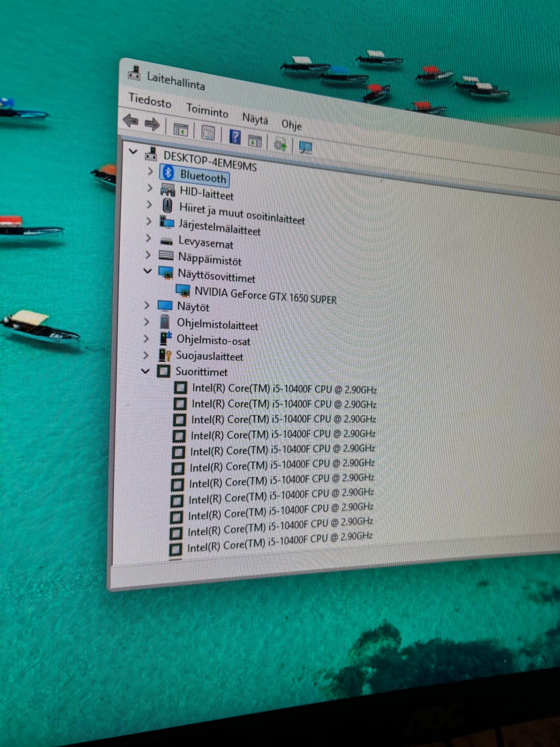The width and height of the screenshot is (560, 747).
Task: Expand the Bluetooth category
Action: 150,171
